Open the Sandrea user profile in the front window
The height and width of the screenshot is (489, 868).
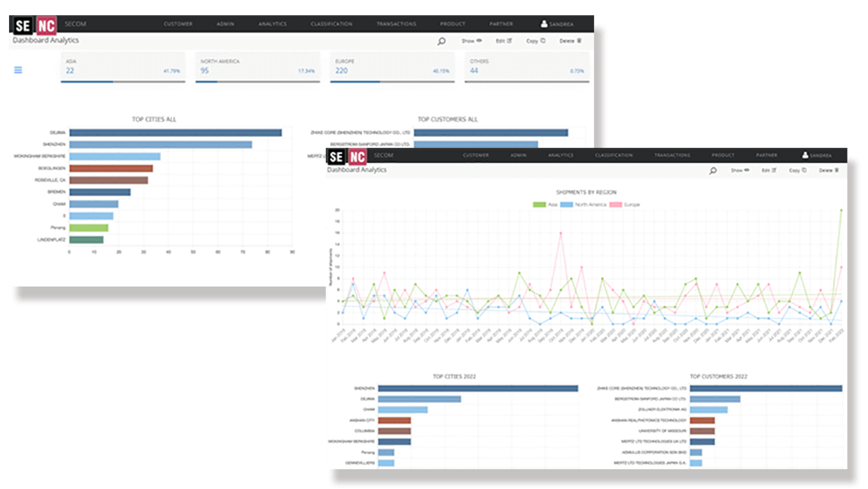[817, 156]
